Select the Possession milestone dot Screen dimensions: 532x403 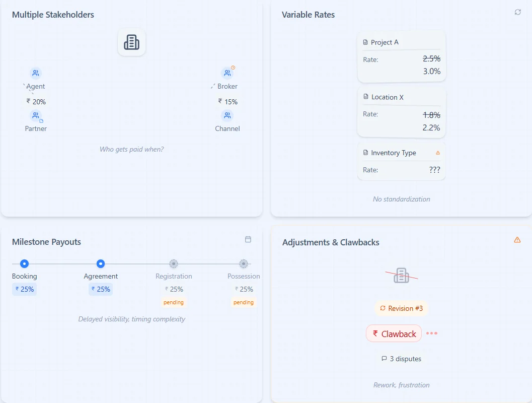244,263
